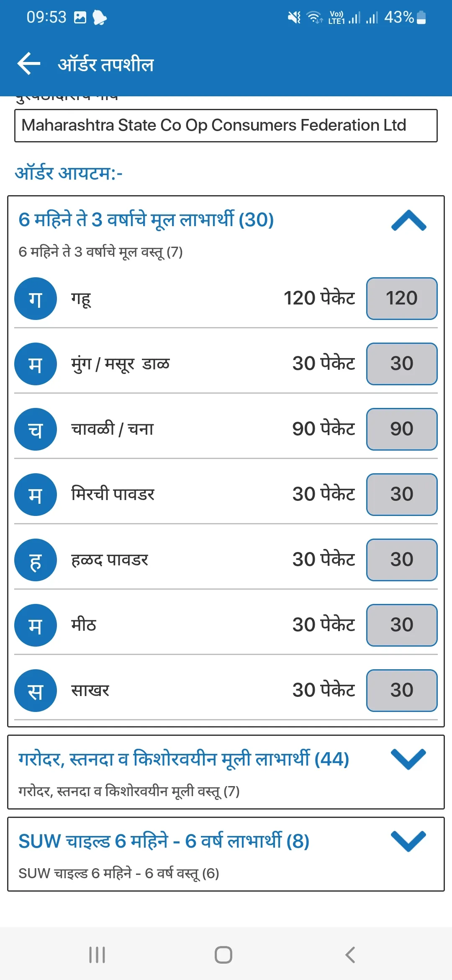Select the गहू quantity field showing 120

(x=402, y=299)
